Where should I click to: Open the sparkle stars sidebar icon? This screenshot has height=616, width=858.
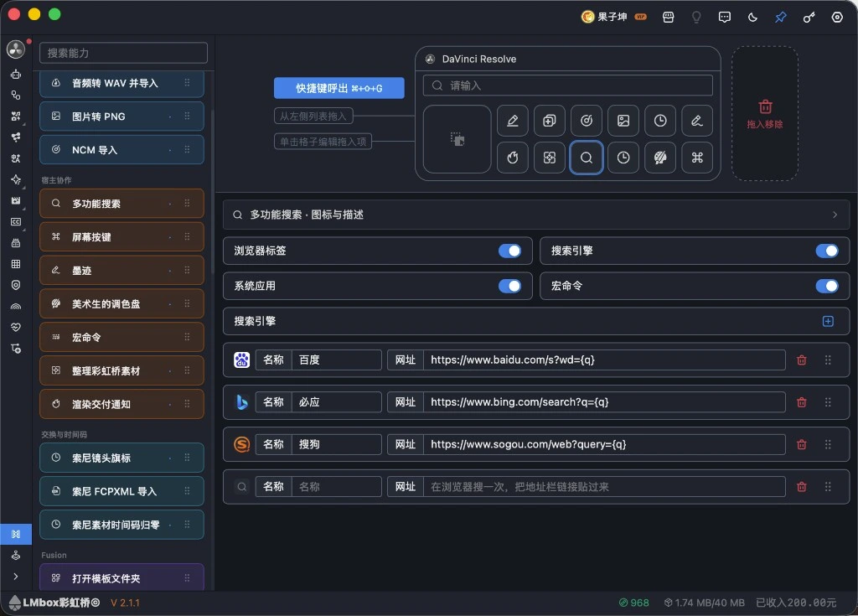(16, 179)
